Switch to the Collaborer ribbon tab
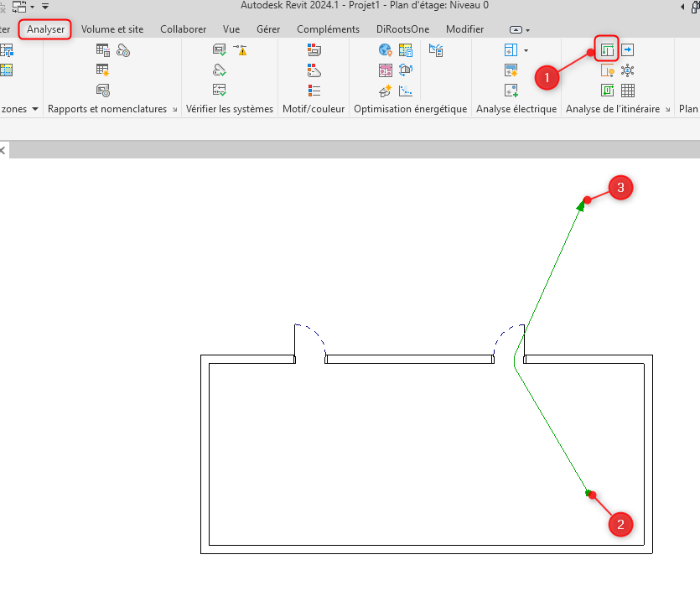 [x=183, y=29]
